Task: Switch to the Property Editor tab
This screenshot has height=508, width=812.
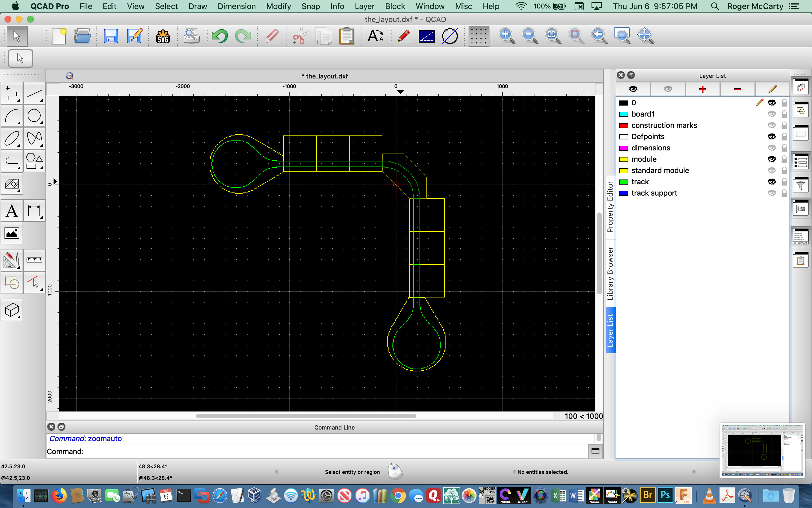Action: click(x=610, y=207)
